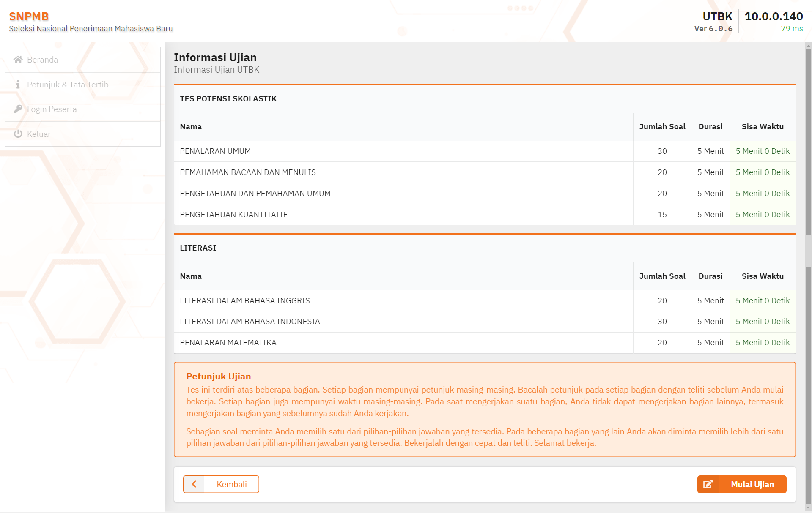Click the Beranda home icon
This screenshot has height=513, width=812.
(18, 60)
